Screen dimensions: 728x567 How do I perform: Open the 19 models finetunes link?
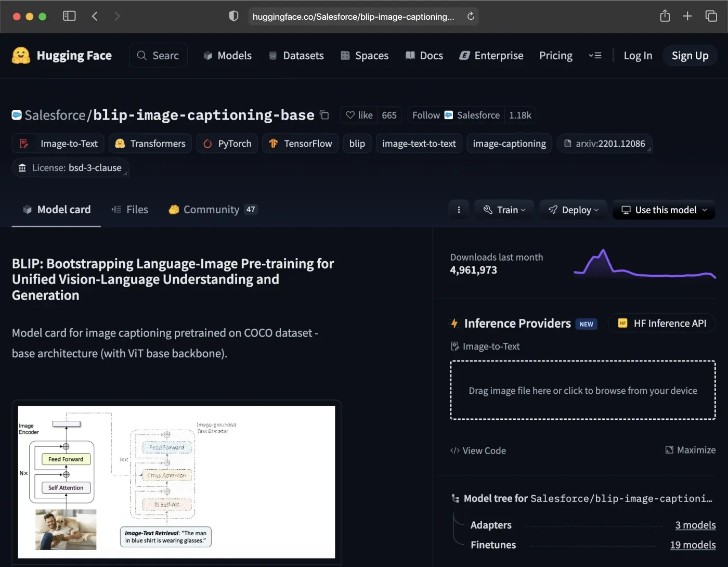tap(693, 545)
